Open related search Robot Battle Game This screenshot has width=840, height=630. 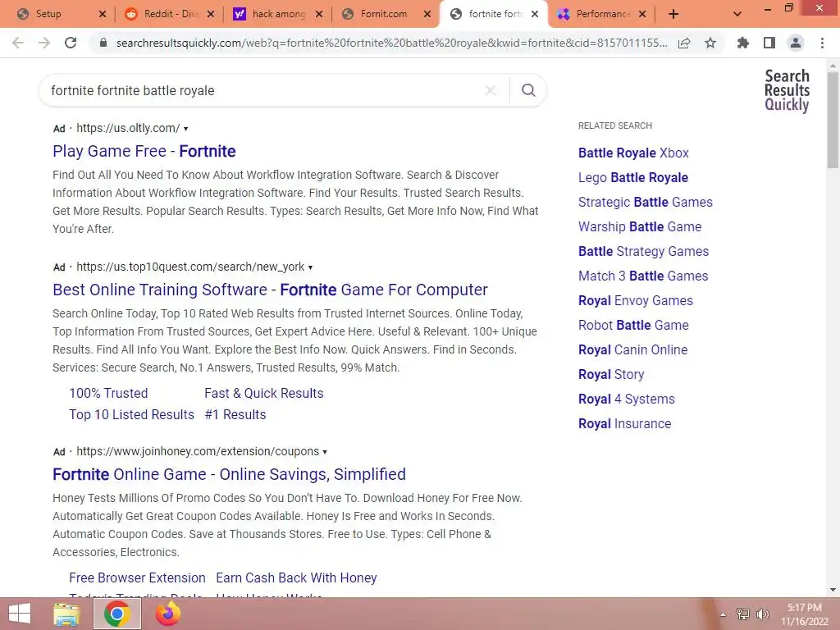click(x=633, y=326)
